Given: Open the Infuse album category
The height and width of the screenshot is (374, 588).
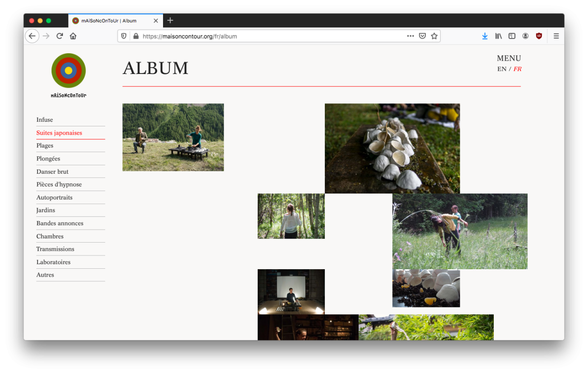Looking at the screenshot, I should point(45,120).
